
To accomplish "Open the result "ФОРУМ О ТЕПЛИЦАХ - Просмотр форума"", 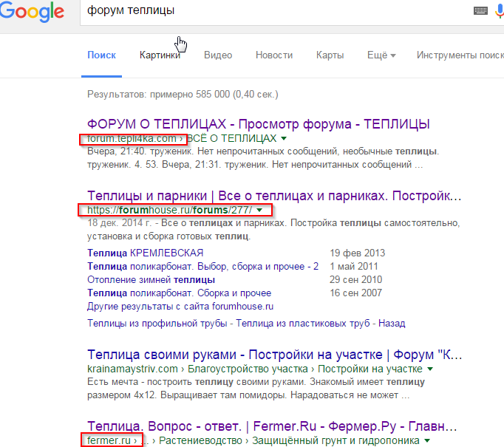I will point(259,123).
